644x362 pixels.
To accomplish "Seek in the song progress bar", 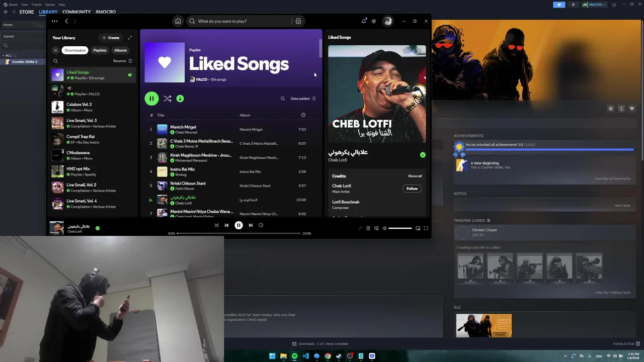I will click(x=239, y=233).
